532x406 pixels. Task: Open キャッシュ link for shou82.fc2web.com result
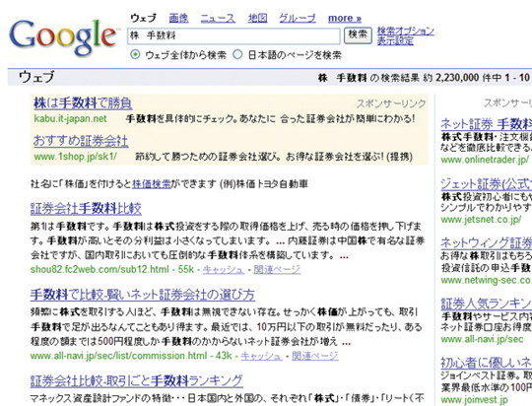224,270
